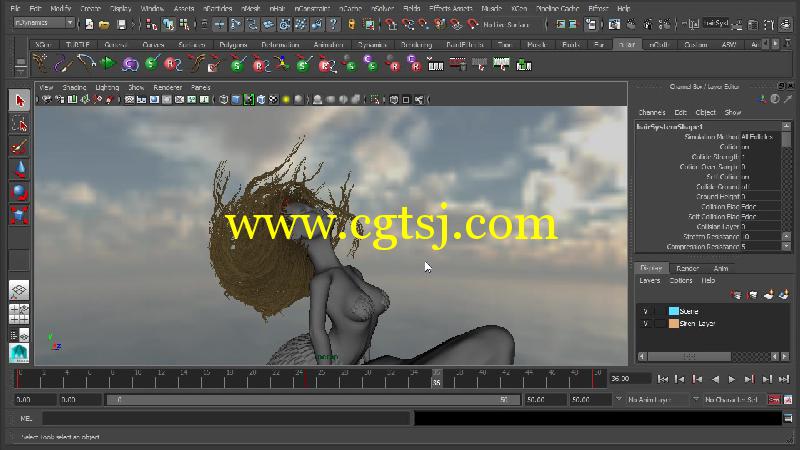The width and height of the screenshot is (800, 450).
Task: Open the nDynamics menu set dropdown
Action: point(44,23)
